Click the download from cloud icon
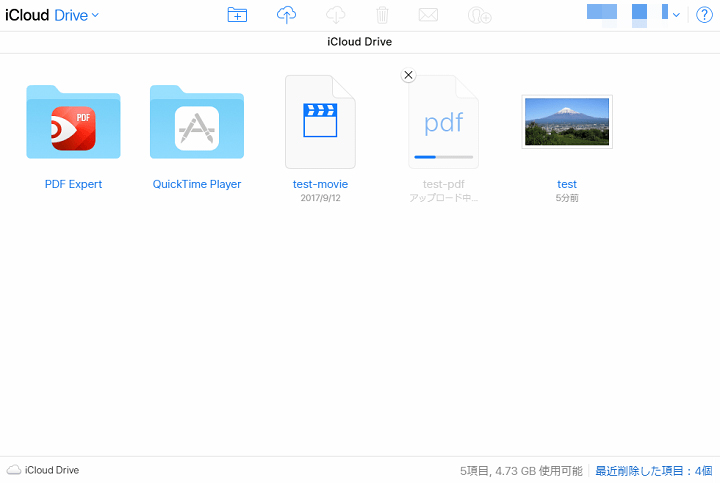The width and height of the screenshot is (720, 483). pos(336,15)
